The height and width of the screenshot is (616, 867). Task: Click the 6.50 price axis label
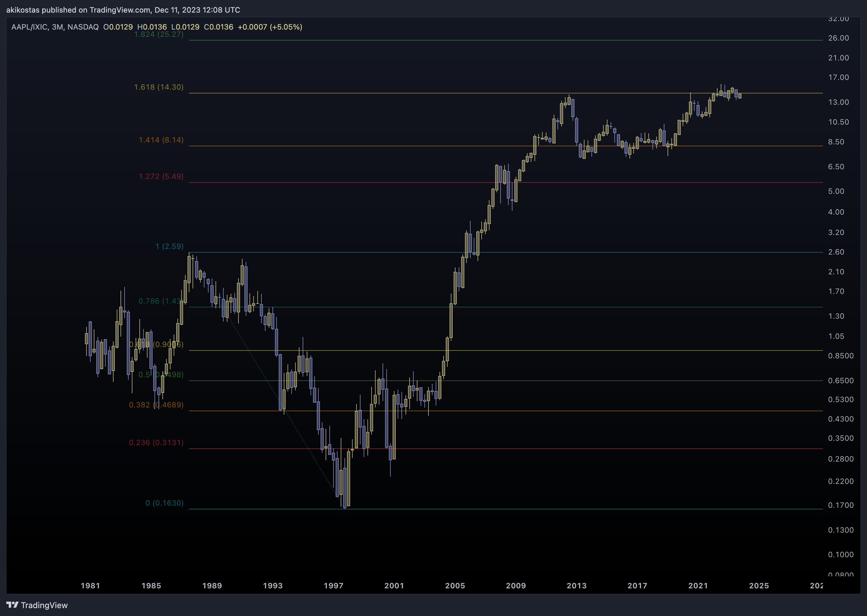[x=836, y=166]
